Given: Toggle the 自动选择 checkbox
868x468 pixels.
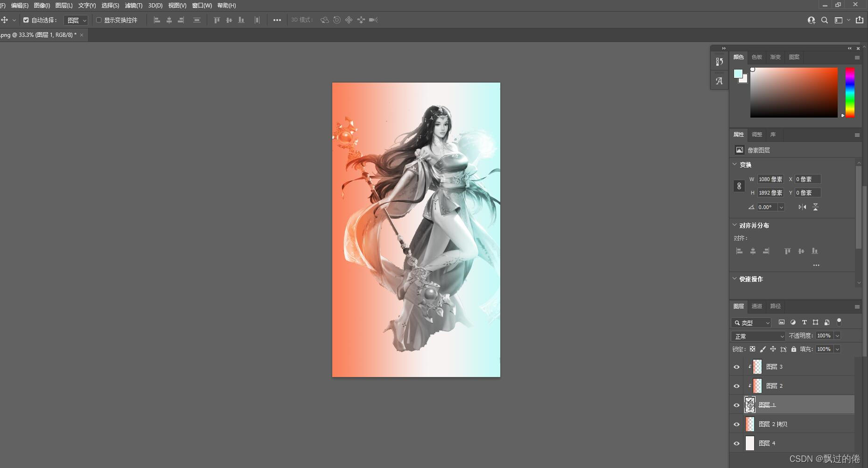Looking at the screenshot, I should [x=26, y=20].
